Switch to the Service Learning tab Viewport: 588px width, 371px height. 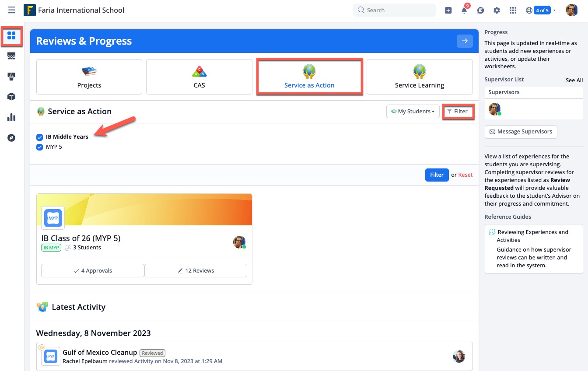point(419,77)
